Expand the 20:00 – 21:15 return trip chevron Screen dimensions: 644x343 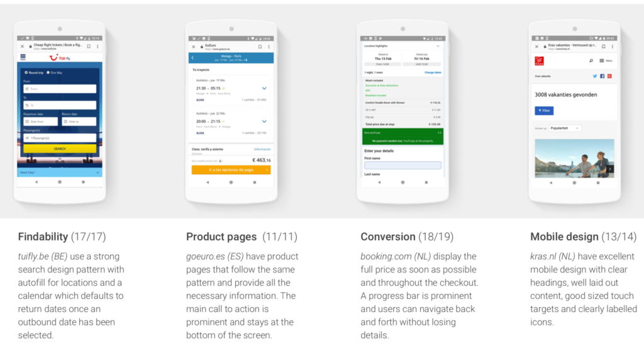tap(264, 121)
